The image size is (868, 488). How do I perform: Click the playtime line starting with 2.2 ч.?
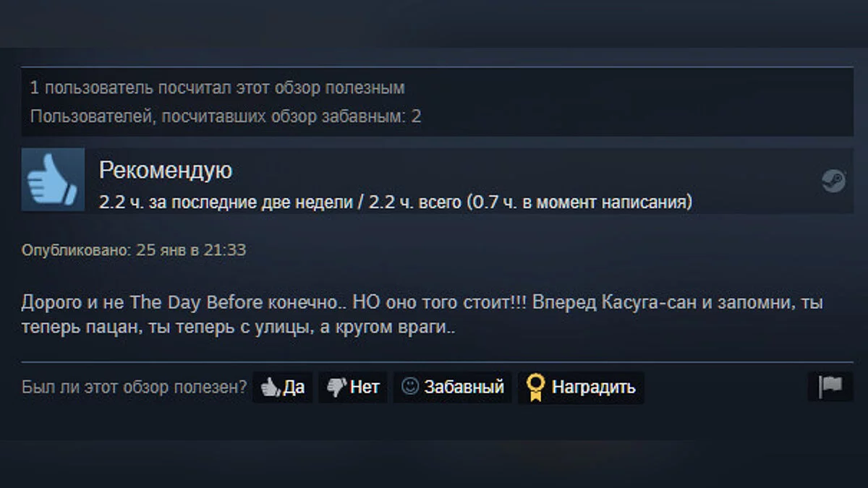[396, 202]
